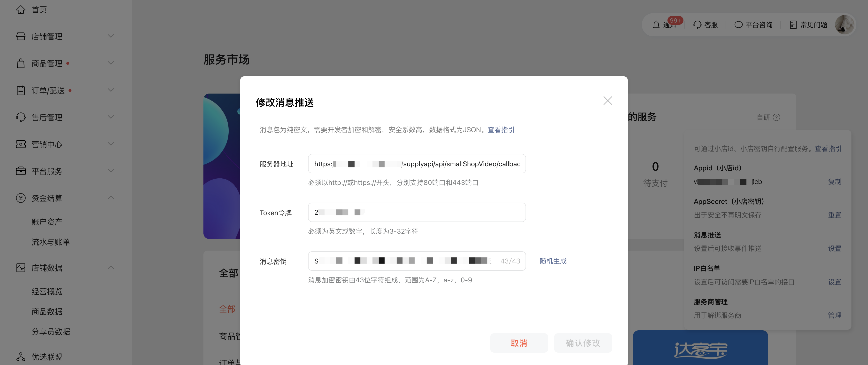Expand the 店铺管理 menu
The height and width of the screenshot is (365, 868).
coord(110,36)
